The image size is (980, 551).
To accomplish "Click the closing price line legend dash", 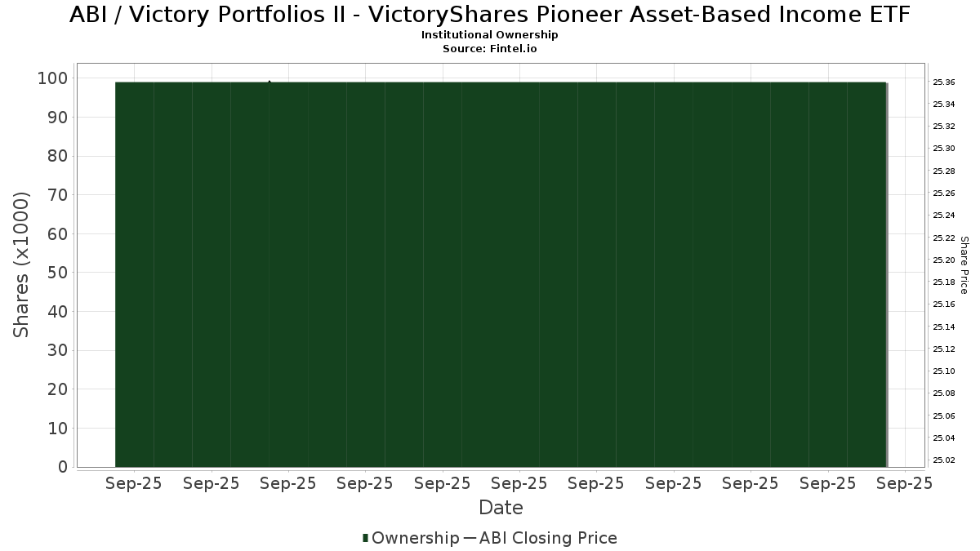I will [x=470, y=539].
